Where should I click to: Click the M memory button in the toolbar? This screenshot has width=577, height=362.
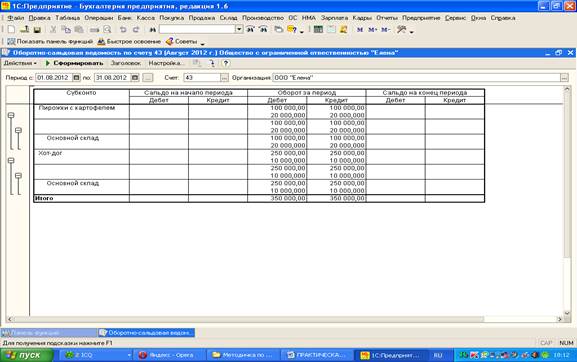tap(360, 29)
